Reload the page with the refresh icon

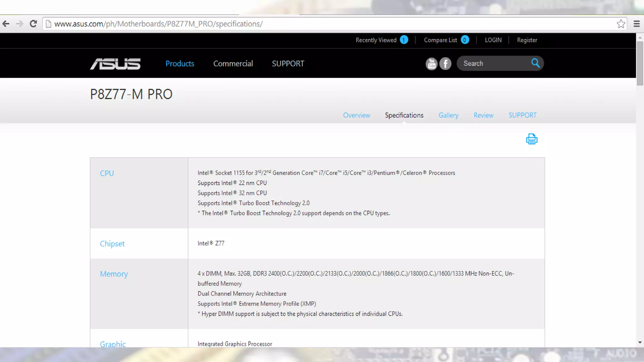[33, 24]
